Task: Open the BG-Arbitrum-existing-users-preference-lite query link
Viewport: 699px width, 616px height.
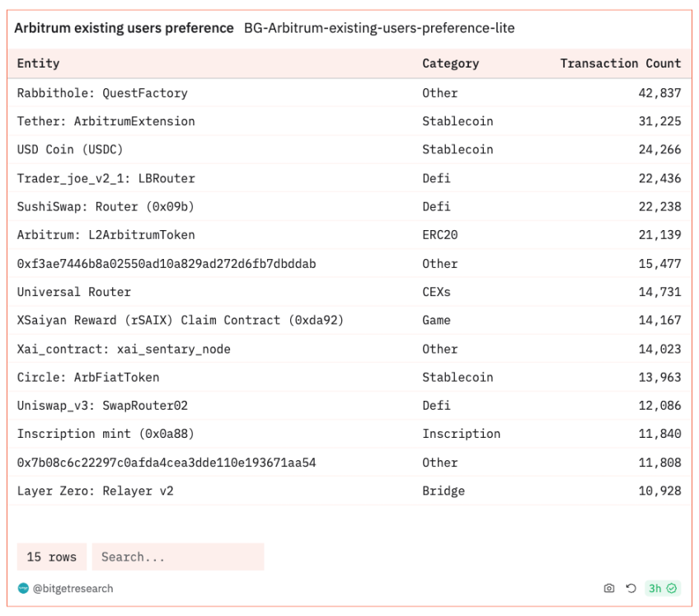Action: pyautogui.click(x=379, y=28)
